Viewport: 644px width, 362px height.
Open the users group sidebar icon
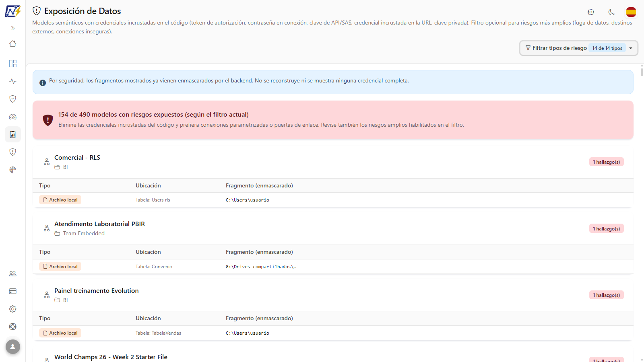point(13,274)
